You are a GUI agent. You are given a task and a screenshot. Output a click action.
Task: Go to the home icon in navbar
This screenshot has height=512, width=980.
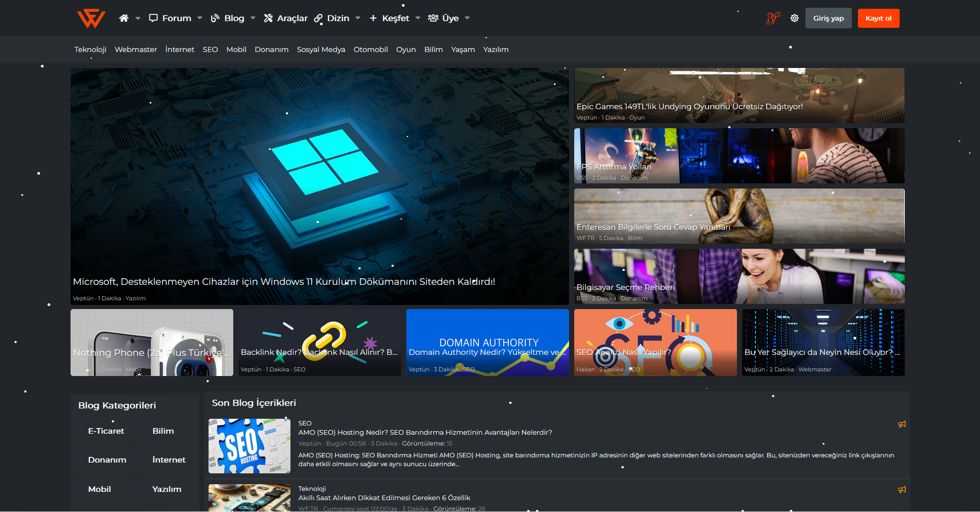pos(124,18)
